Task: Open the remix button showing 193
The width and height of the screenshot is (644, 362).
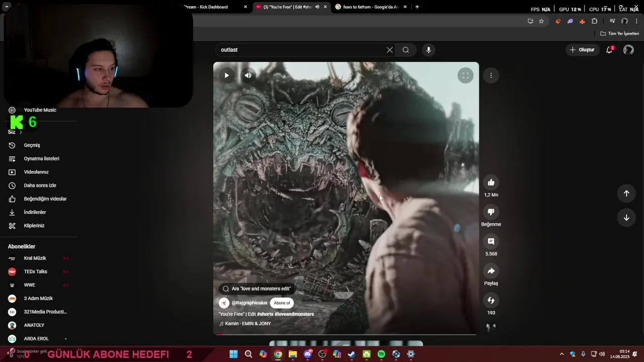Action: point(491,300)
